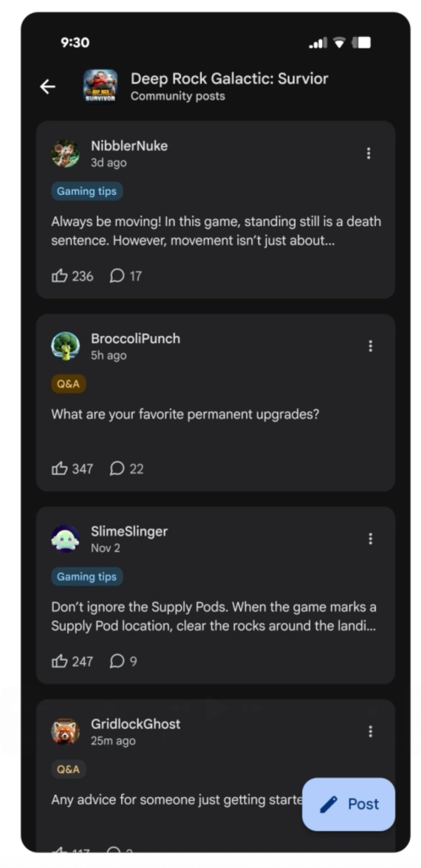The height and width of the screenshot is (868, 421).
Task: Open comments on BroccoliPunch's post
Action: 117,468
